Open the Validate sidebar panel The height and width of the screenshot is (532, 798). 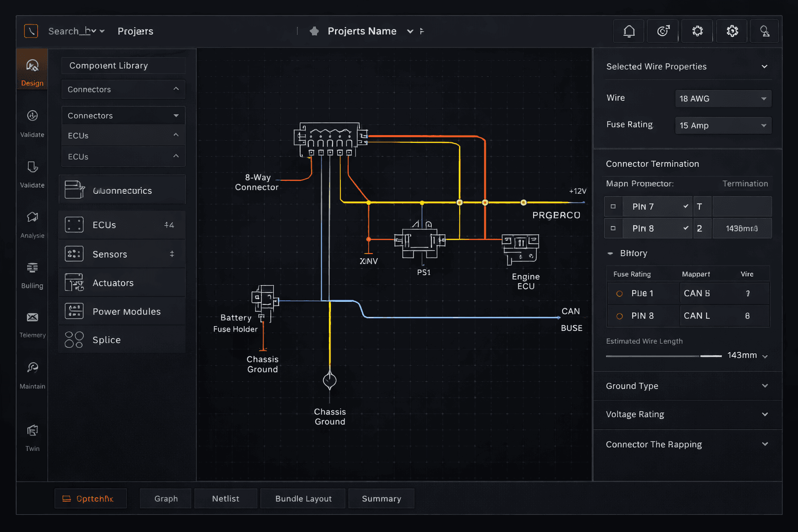(x=32, y=122)
